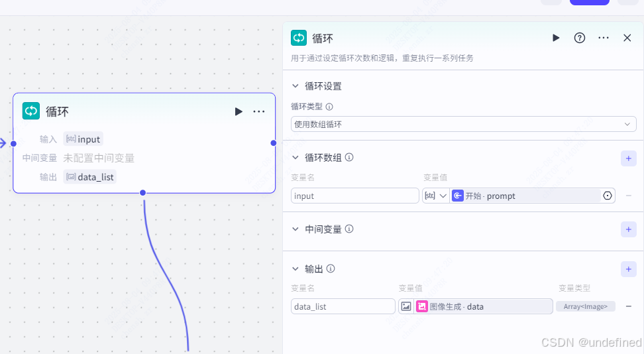
Task: Click the loop node's left input port
Action: pos(13,143)
